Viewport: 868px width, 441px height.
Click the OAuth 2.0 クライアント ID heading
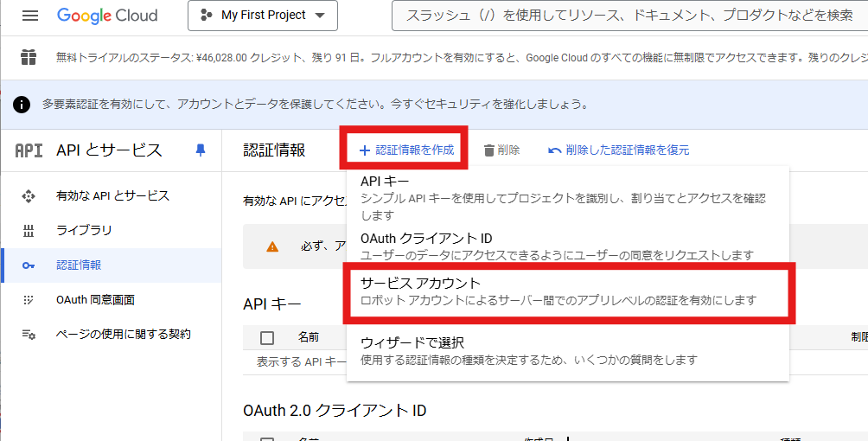(x=335, y=411)
